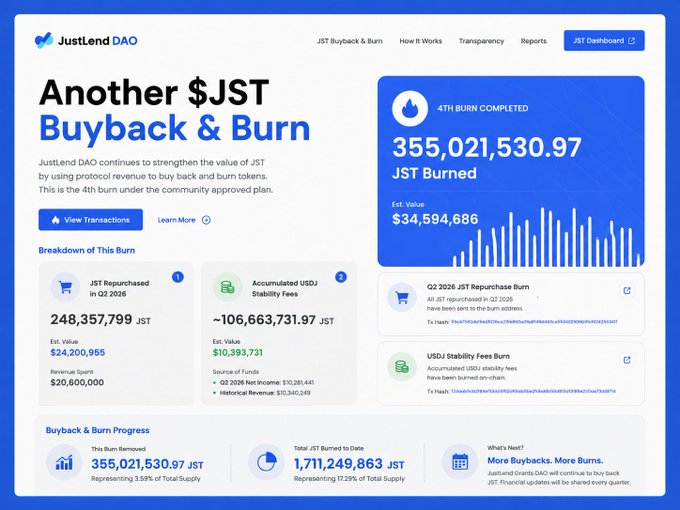Click the Buyback & Burn Progress heading
This screenshot has width=680, height=510.
(x=98, y=430)
